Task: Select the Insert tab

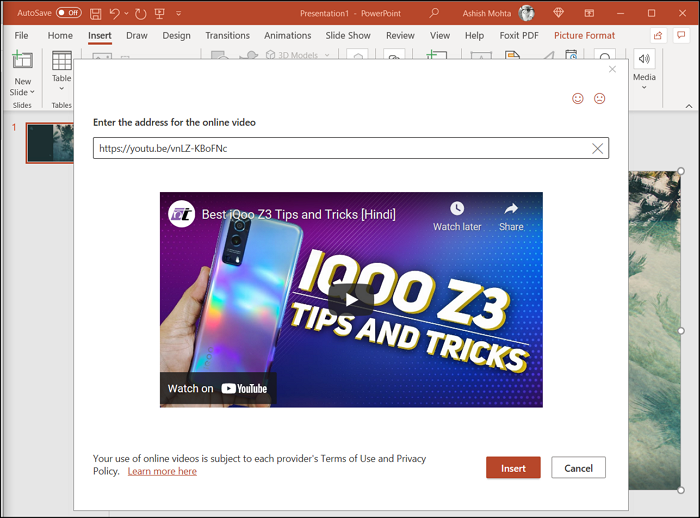Action: click(100, 35)
